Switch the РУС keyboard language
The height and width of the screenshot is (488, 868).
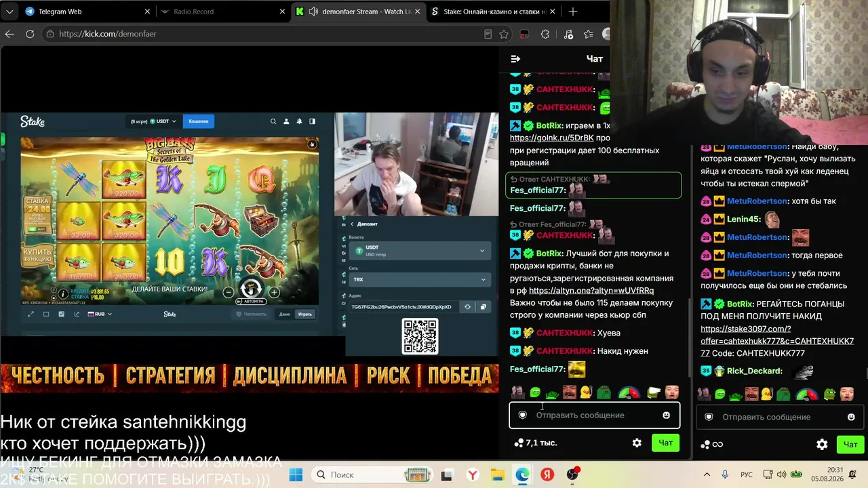pos(747,474)
